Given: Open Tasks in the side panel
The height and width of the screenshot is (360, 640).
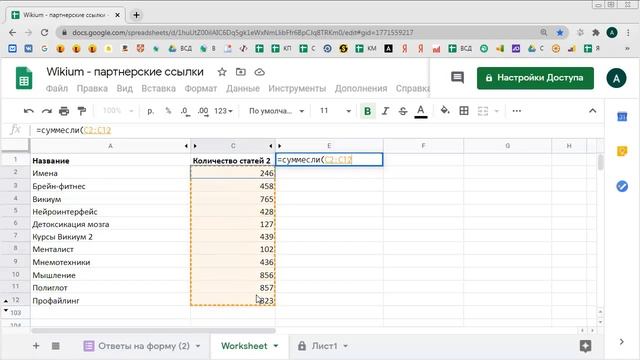Looking at the screenshot, I should pos(622,186).
